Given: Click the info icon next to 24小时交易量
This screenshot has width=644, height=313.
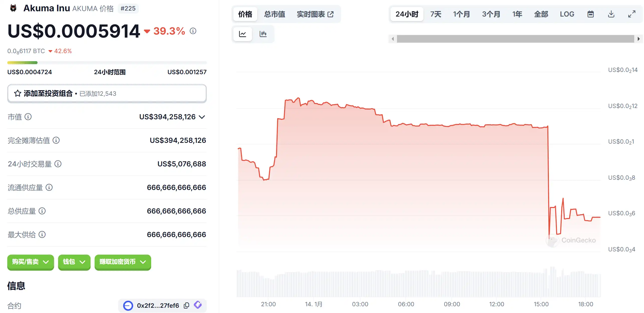Looking at the screenshot, I should click(58, 164).
